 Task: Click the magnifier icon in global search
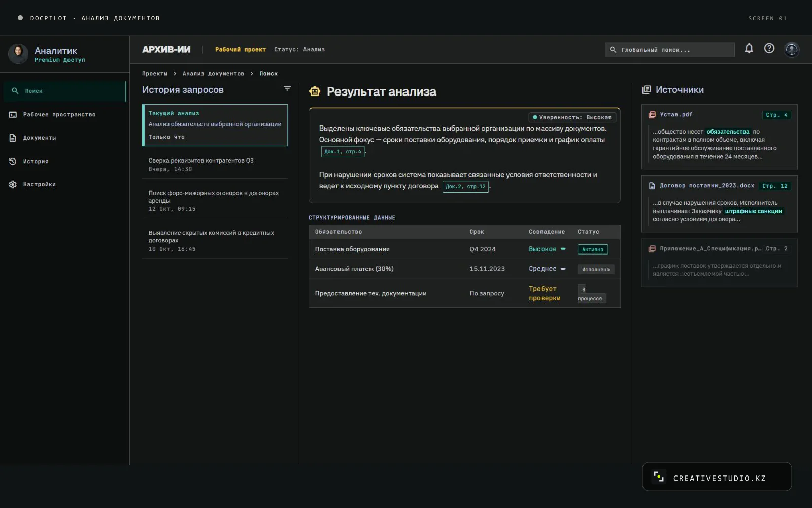613,50
